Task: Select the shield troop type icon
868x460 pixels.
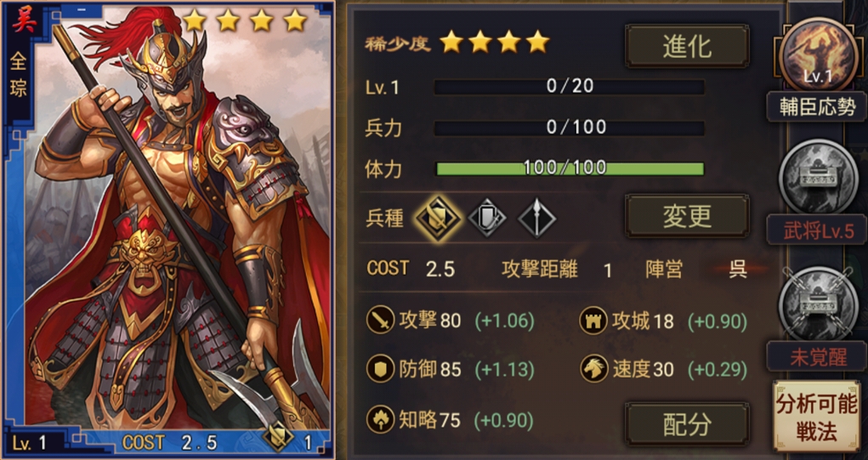Action: click(487, 218)
